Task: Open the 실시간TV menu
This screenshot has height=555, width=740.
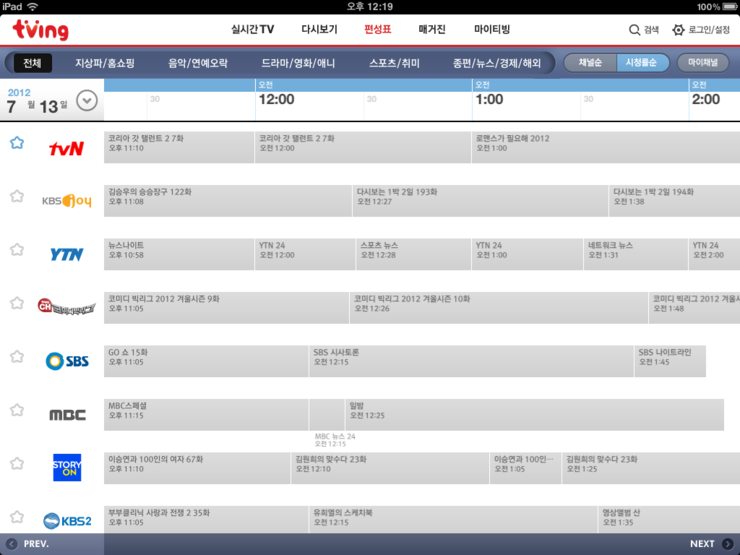Action: click(x=252, y=30)
